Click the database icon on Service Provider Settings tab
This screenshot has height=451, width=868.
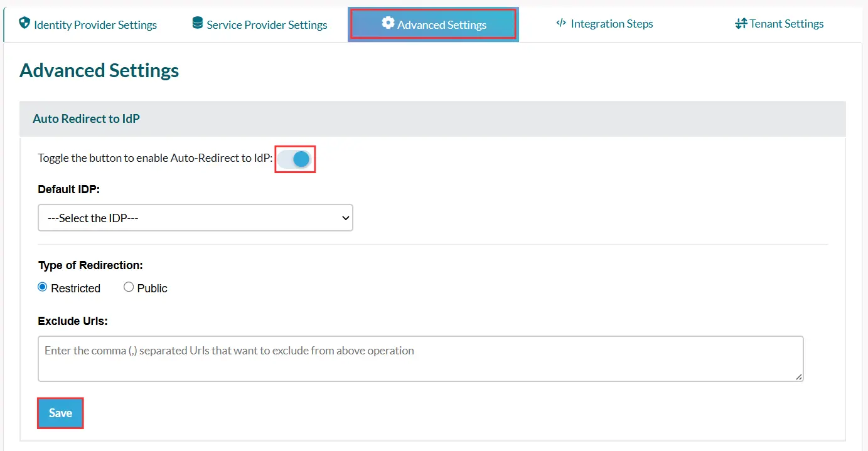pyautogui.click(x=197, y=24)
